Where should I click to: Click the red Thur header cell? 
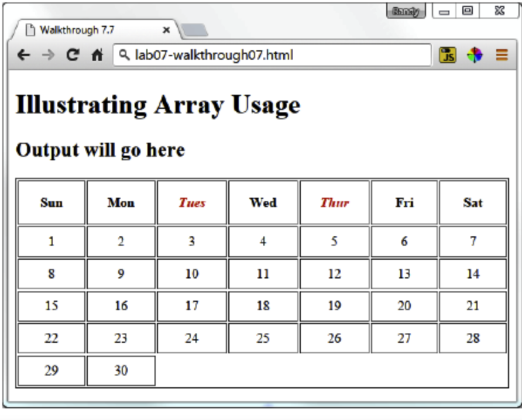(335, 202)
